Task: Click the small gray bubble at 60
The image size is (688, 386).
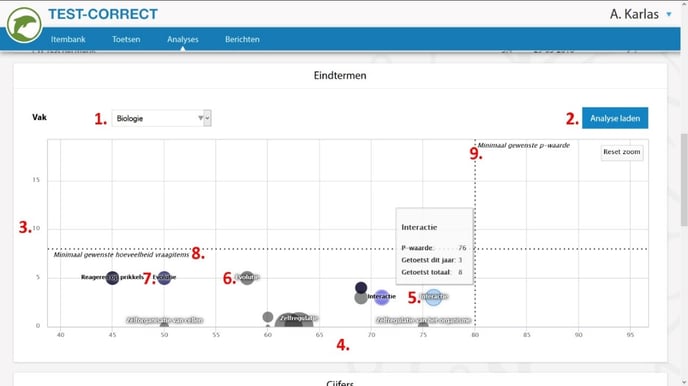Action: point(268,317)
